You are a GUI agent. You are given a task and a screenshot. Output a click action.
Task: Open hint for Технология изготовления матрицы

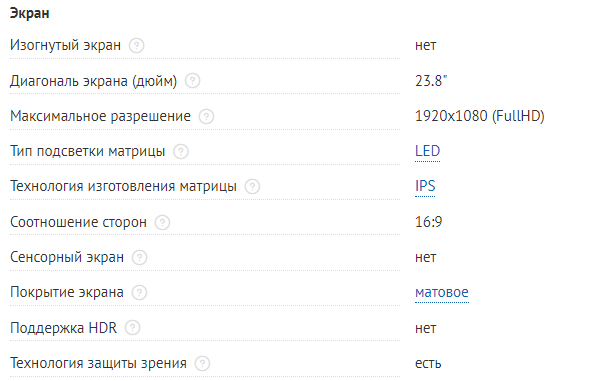[x=252, y=187]
